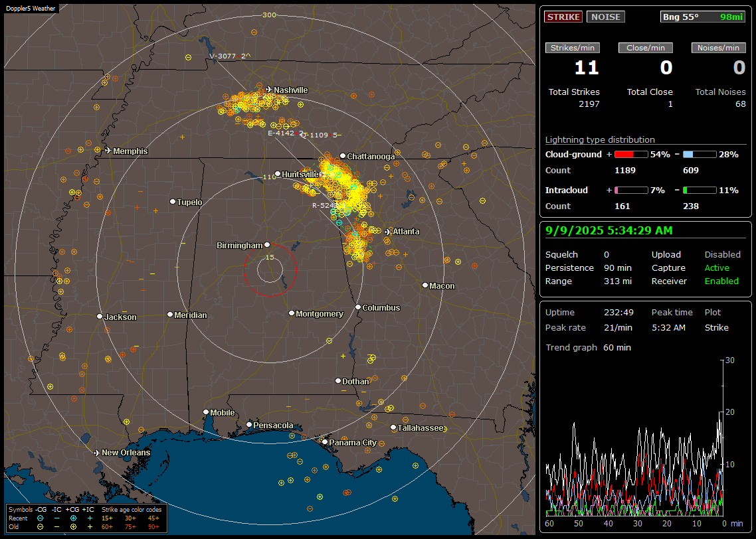Click the Columbus city marker dot
The height and width of the screenshot is (539, 756).
[358, 307]
